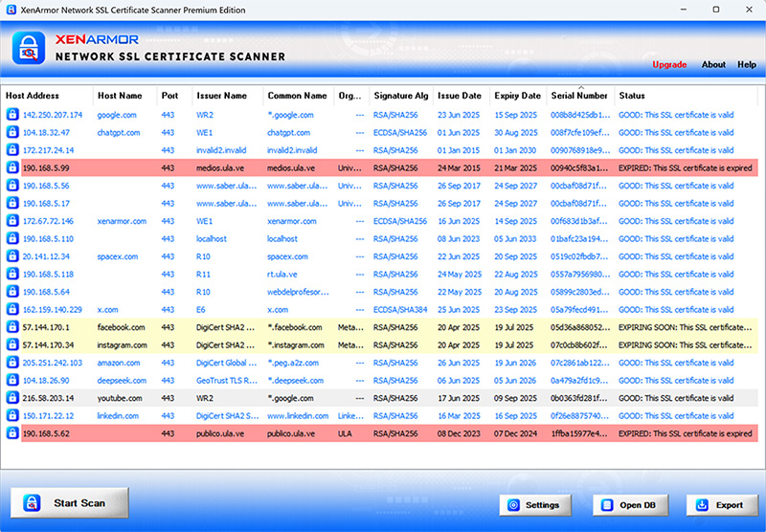The image size is (766, 532).
Task: Open the certificate database with Open DB
Action: tap(630, 505)
